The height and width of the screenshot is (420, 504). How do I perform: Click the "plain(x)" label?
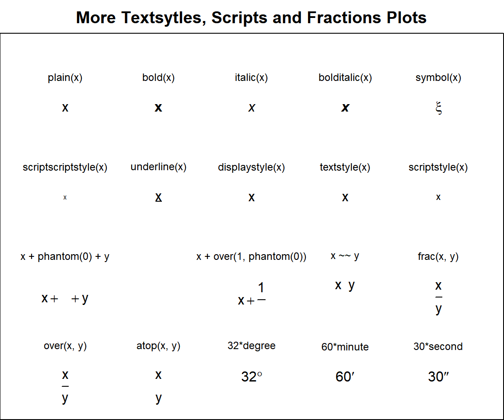[x=65, y=78]
